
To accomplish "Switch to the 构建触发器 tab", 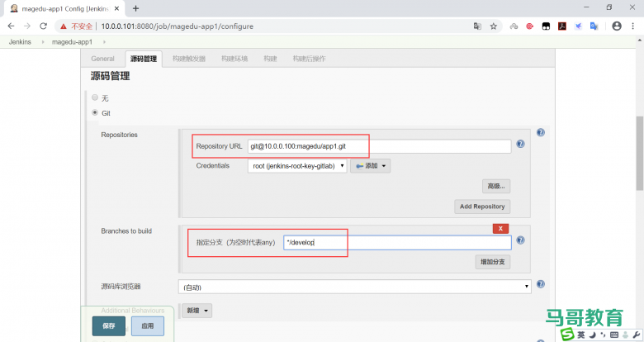I will click(189, 59).
